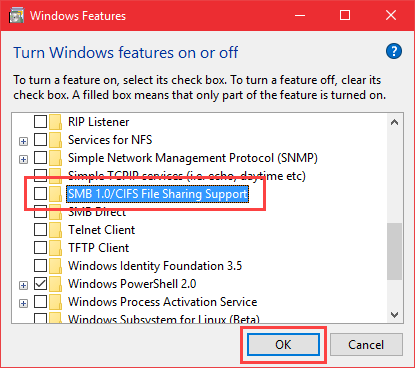Screen dimensions: 415x368
Task: Click the scroll down arrow of features list
Action: tap(394, 315)
